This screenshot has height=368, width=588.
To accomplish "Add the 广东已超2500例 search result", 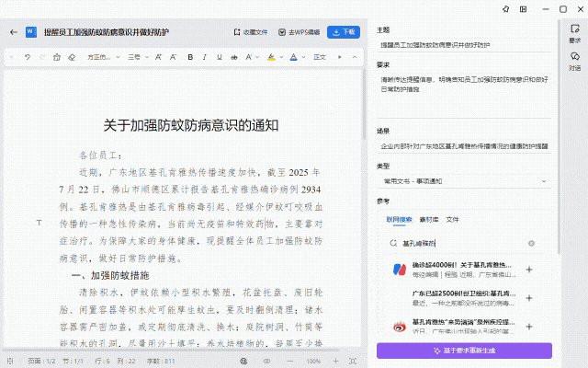I will (x=529, y=298).
